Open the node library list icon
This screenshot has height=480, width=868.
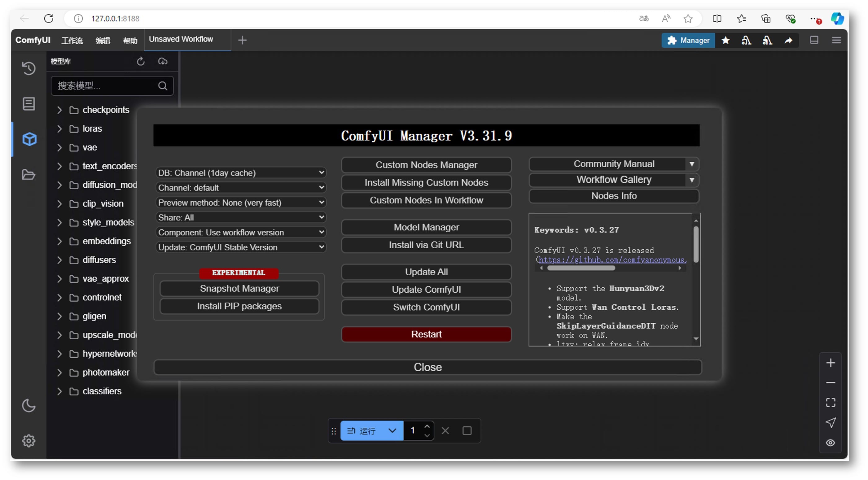pyautogui.click(x=28, y=104)
